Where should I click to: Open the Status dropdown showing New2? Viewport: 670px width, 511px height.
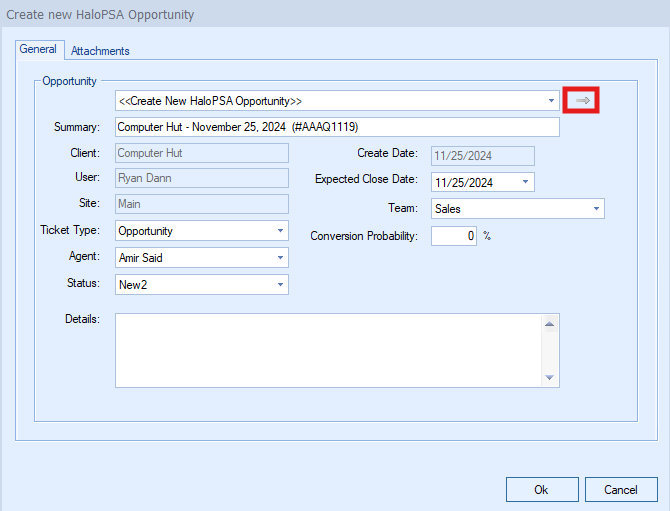pos(280,285)
